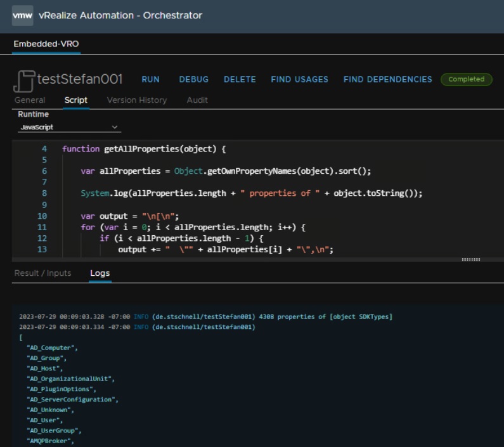Click the 'var allProperties' code line

pos(226,171)
